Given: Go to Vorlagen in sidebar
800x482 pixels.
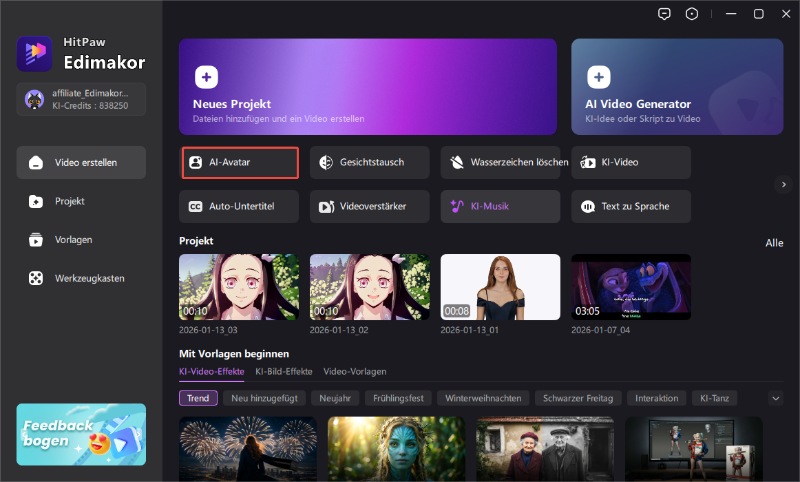Looking at the screenshot, I should [x=75, y=240].
